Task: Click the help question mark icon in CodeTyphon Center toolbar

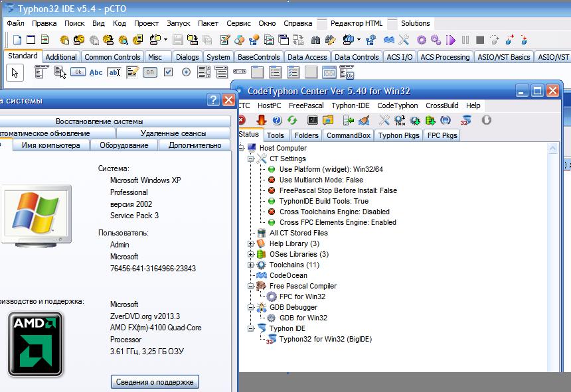Action: click(x=277, y=120)
